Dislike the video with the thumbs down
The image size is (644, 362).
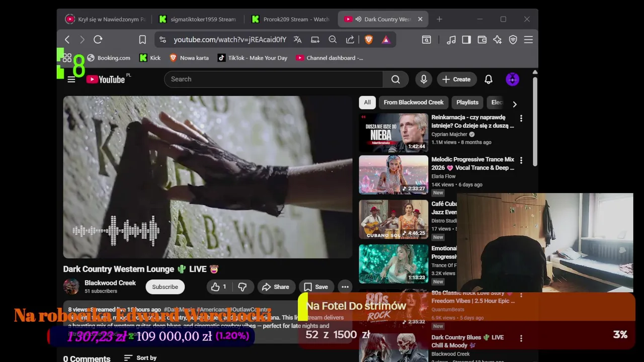tap(243, 287)
